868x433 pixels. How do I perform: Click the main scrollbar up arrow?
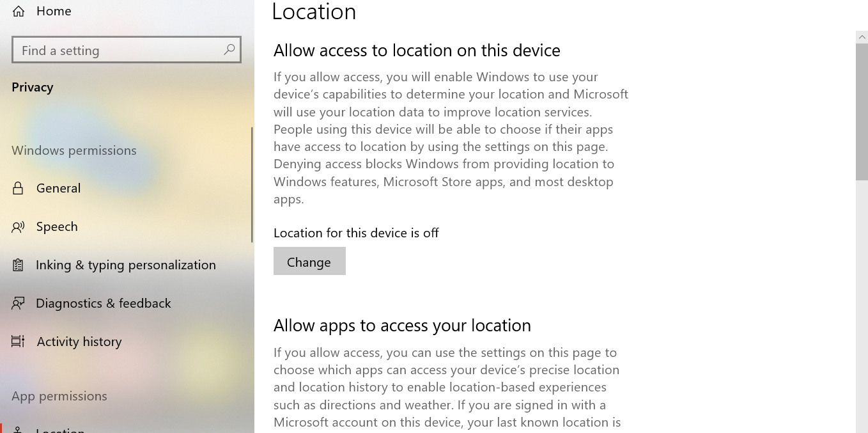coord(862,38)
